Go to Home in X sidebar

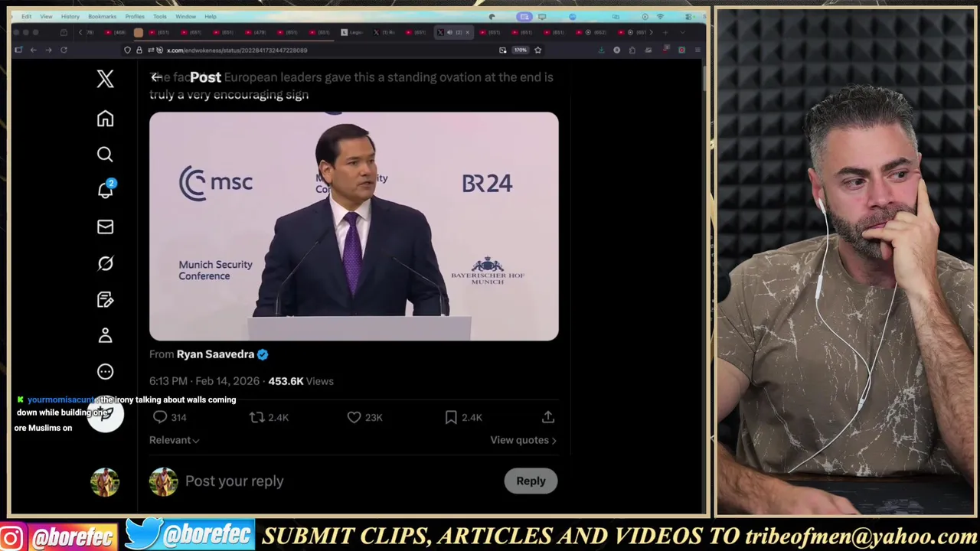tap(105, 119)
